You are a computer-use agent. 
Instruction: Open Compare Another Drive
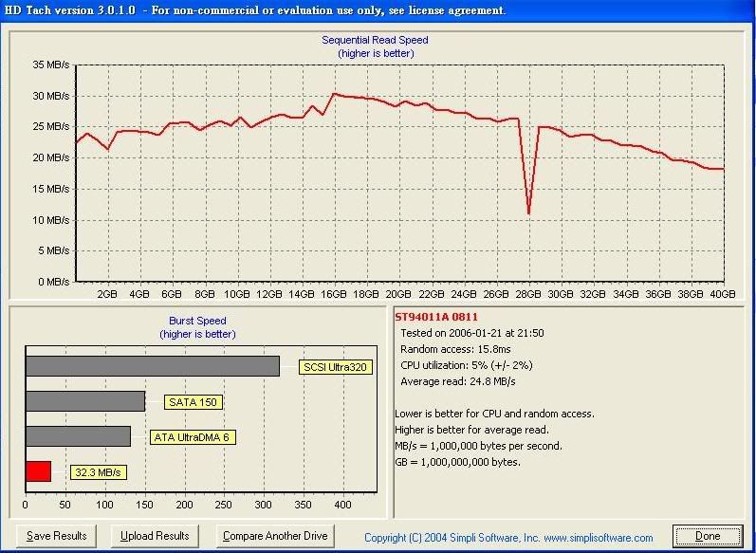click(x=275, y=536)
